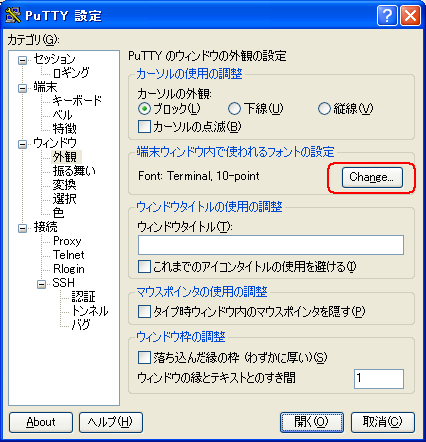Select the 縦線 cursor radio button

pos(324,108)
